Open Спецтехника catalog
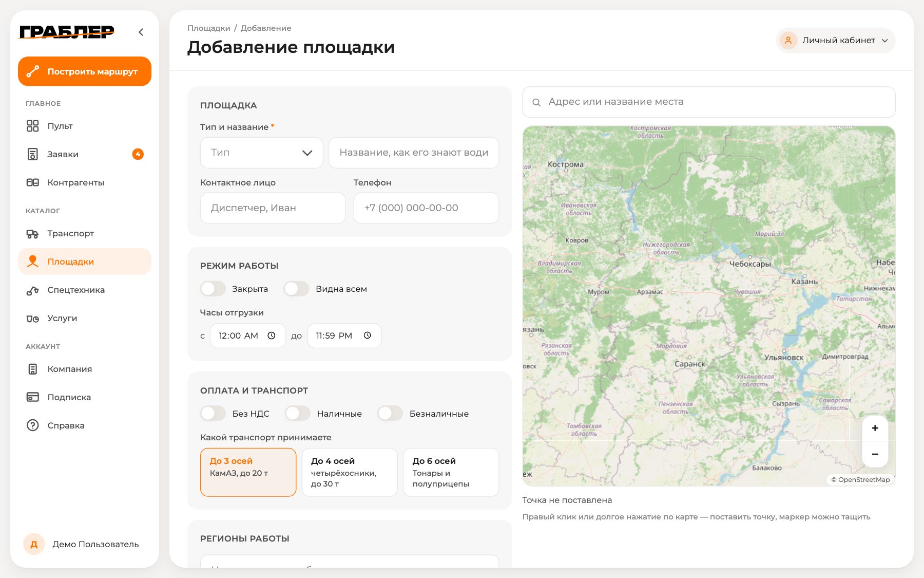This screenshot has height=578, width=924. click(85, 290)
